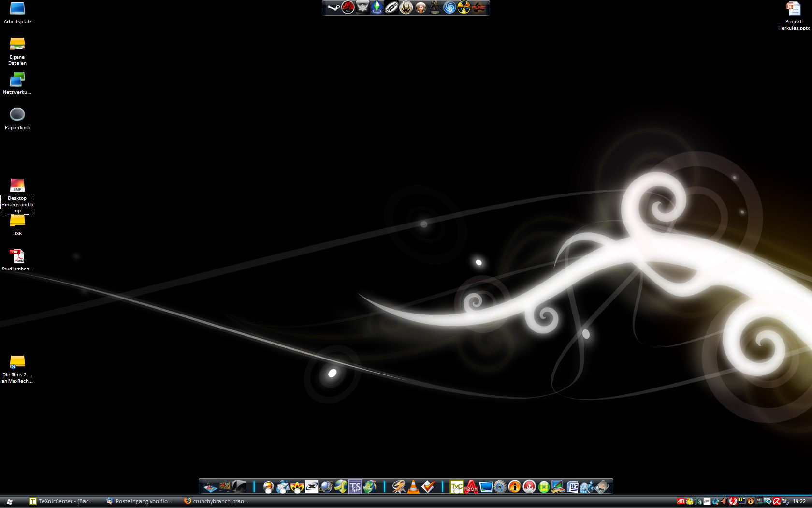Open the Arbeitsplatz desktop icon
Screen dimensions: 812x508
pos(17,9)
